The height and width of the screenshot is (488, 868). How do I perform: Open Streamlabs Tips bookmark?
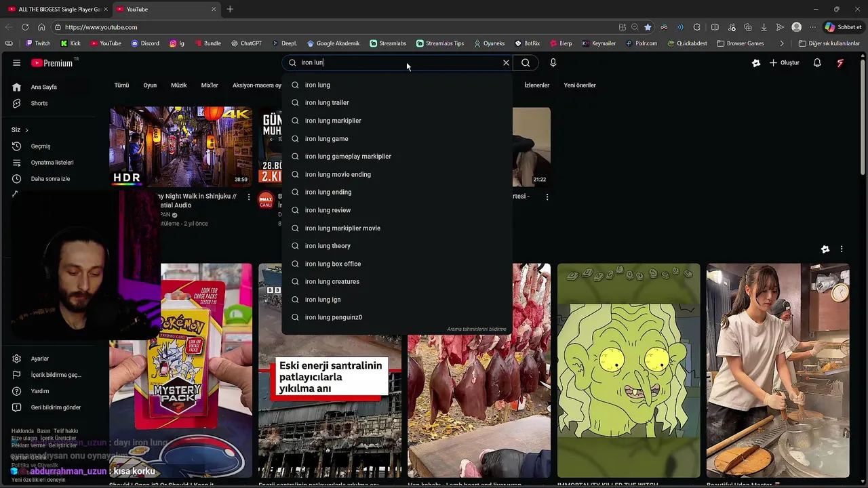tap(440, 43)
